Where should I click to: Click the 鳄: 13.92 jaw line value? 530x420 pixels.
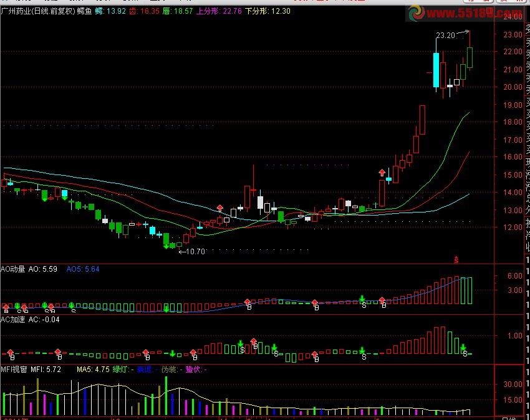(110, 11)
